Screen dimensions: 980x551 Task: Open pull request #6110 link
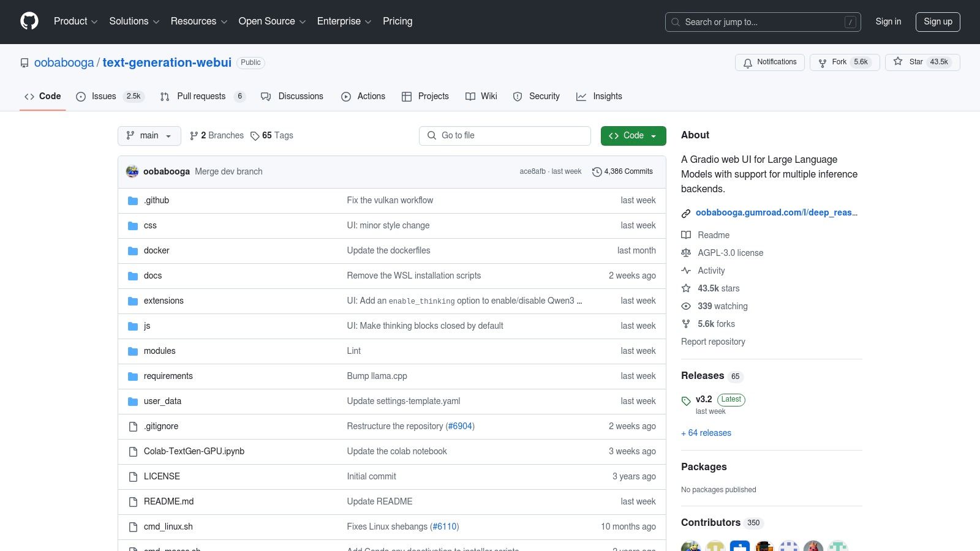pyautogui.click(x=444, y=527)
